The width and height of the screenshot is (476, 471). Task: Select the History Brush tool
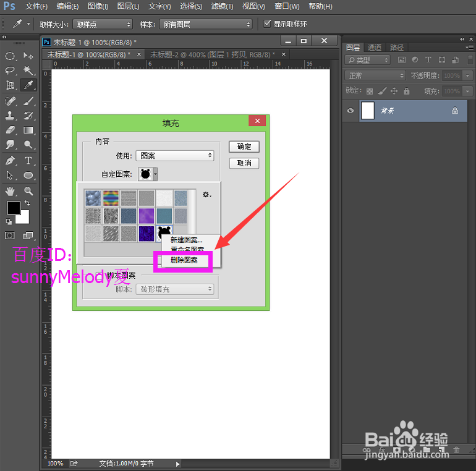point(28,116)
